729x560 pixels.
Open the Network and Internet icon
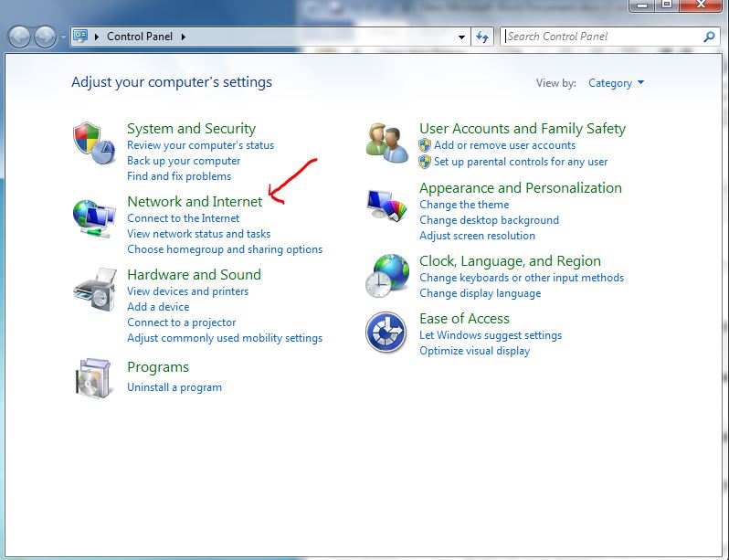pos(93,217)
